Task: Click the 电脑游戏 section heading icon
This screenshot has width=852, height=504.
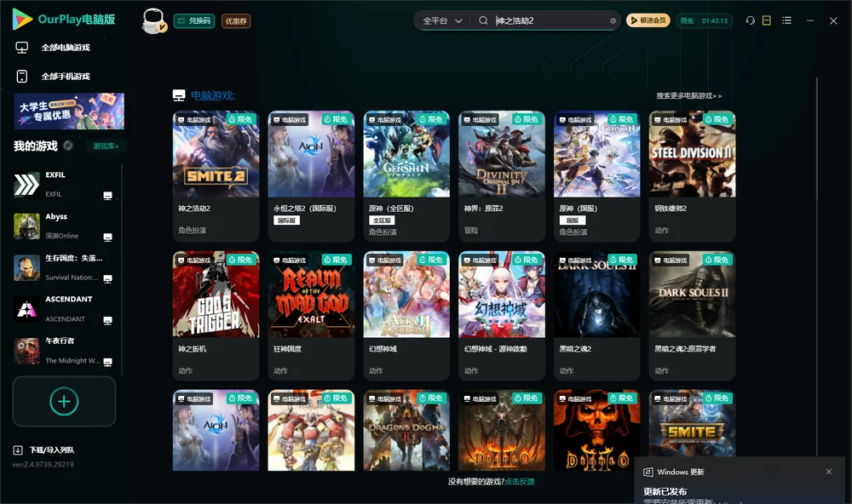Action: click(179, 95)
